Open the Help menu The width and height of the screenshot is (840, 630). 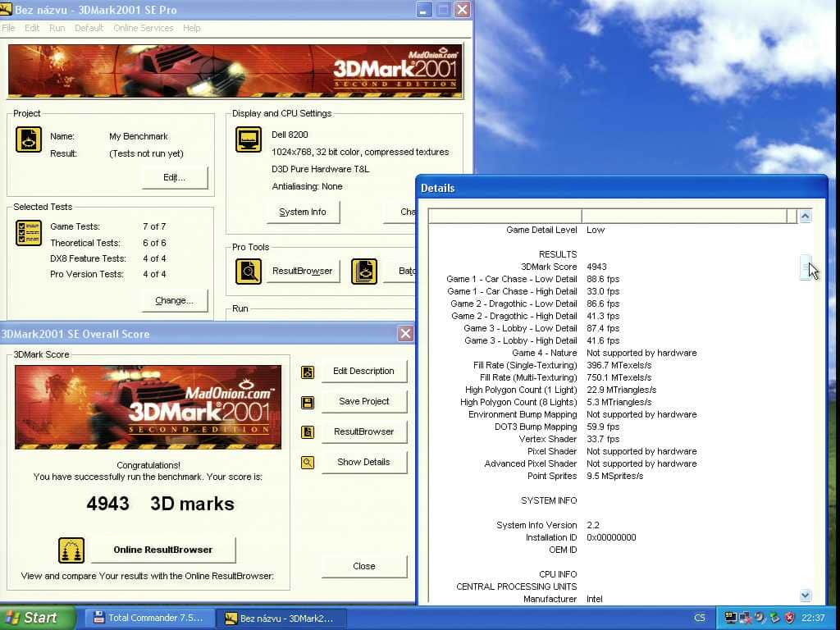(192, 28)
